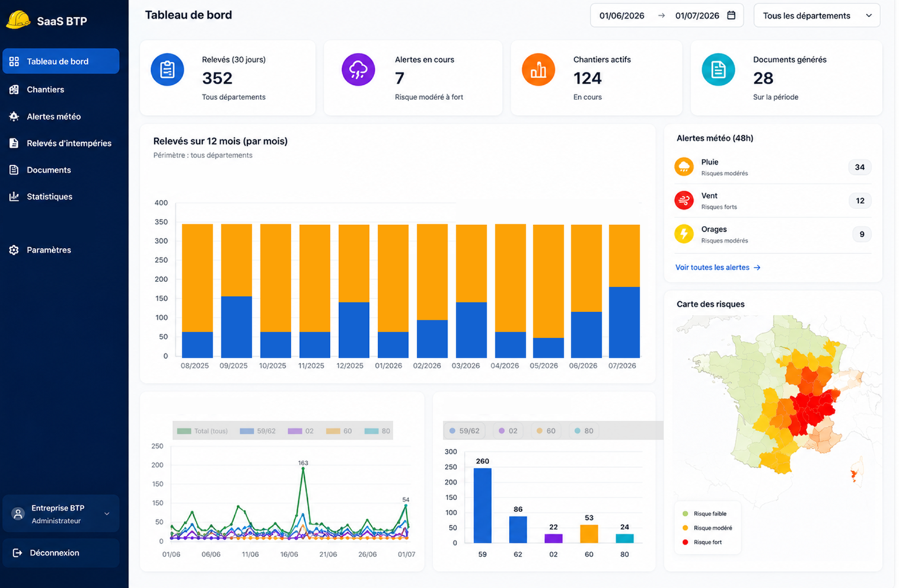Click the Relevés (30 jours) value 352

(217, 78)
